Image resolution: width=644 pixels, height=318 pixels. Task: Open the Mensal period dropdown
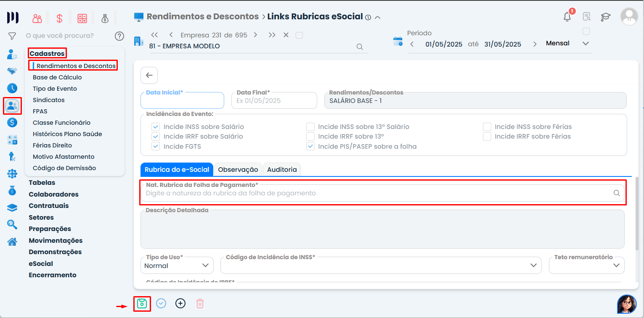pyautogui.click(x=567, y=44)
